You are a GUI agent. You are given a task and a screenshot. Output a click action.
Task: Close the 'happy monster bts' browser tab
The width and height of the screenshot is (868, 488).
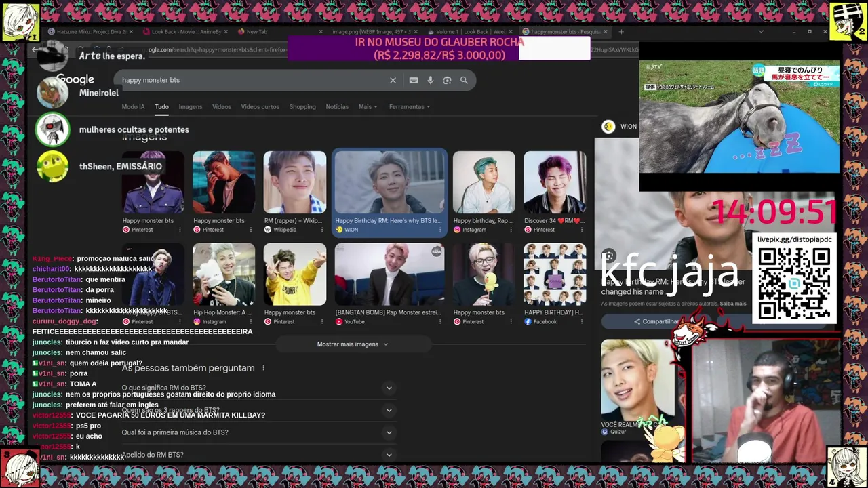605,31
